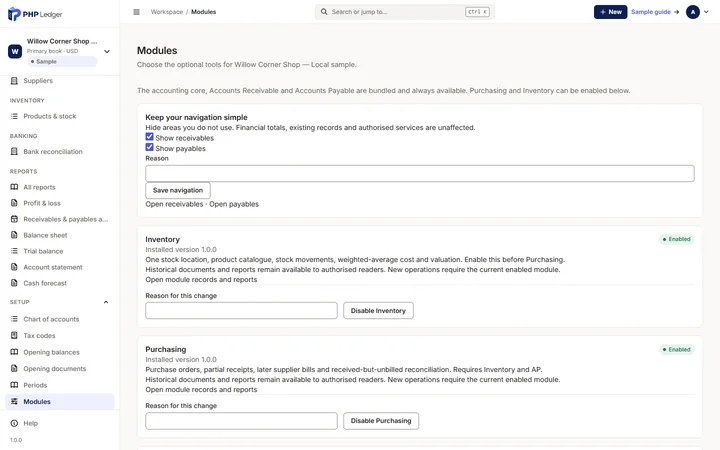720x450 pixels.
Task: Click the Sample badge under company name
Action: coord(62,62)
